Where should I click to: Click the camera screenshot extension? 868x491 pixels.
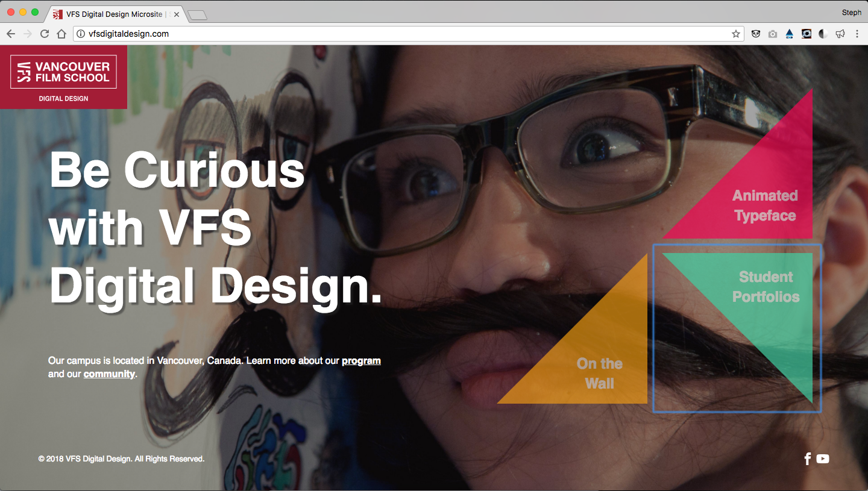click(x=773, y=34)
